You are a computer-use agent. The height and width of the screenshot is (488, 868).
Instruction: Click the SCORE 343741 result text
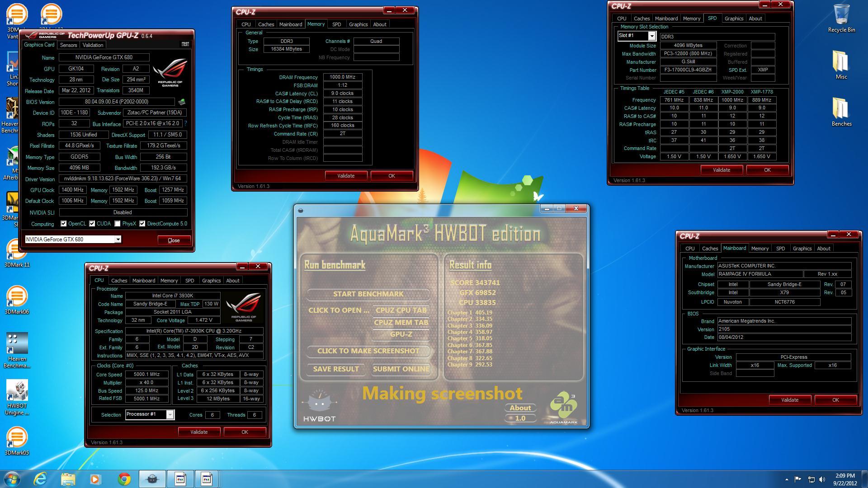pos(475,283)
